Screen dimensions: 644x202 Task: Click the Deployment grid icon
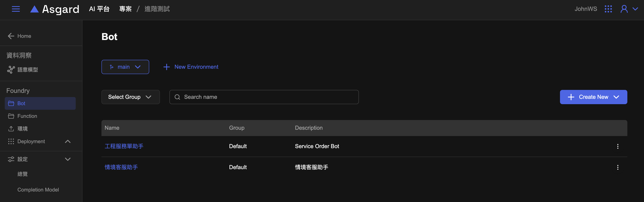[x=11, y=141]
